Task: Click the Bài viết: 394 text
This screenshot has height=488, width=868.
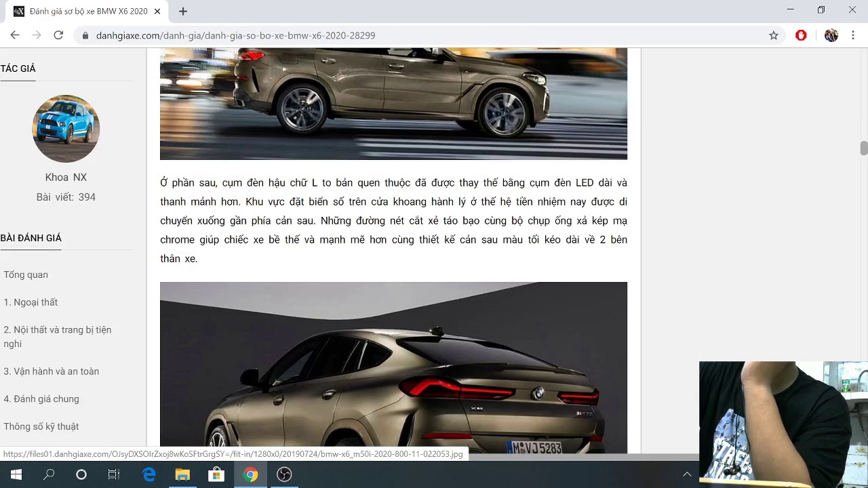Action: click(66, 197)
